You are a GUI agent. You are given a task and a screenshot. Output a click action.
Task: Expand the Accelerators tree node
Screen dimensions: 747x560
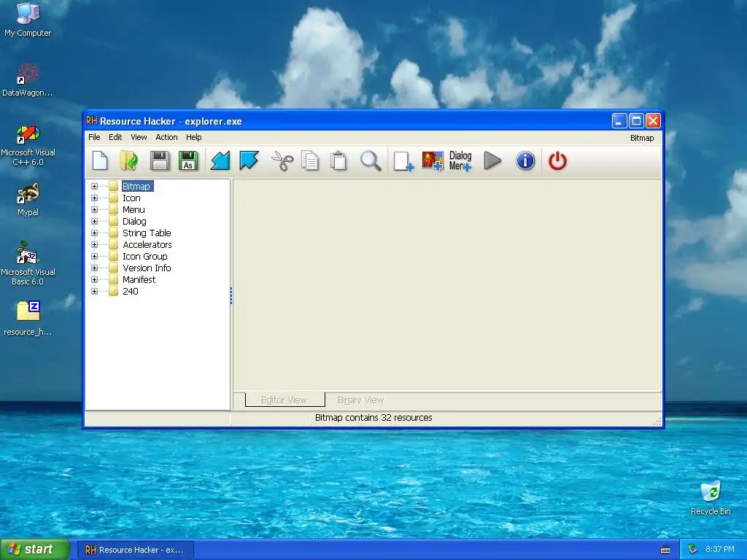pos(94,245)
